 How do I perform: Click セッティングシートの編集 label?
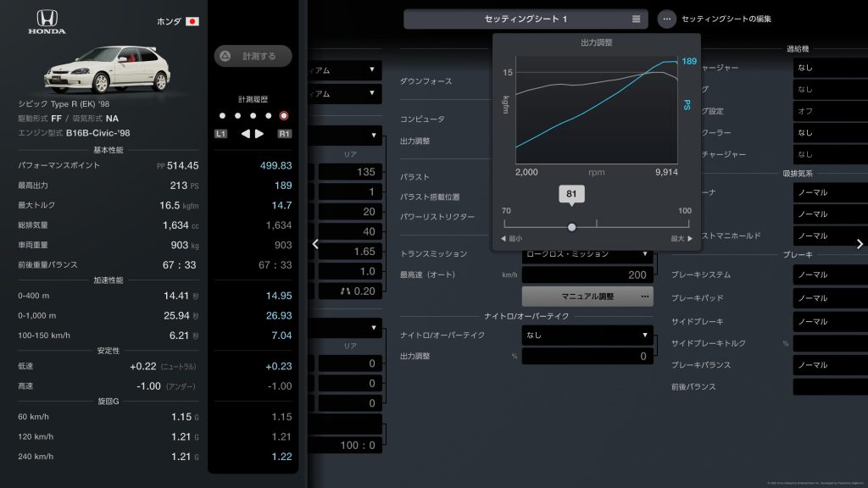(726, 19)
